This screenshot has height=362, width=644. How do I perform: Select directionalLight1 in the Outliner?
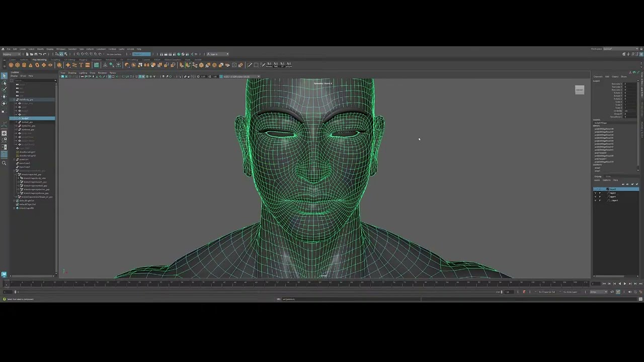point(28,152)
